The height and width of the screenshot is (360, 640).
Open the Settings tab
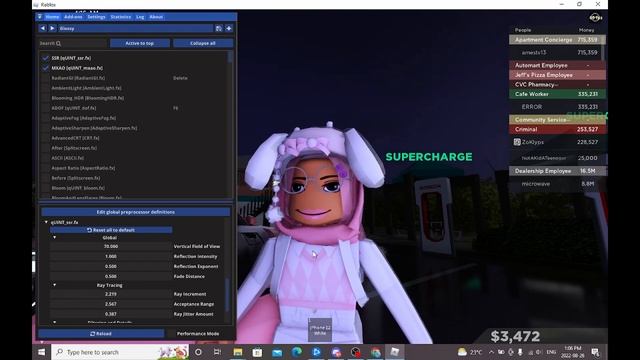pos(96,17)
